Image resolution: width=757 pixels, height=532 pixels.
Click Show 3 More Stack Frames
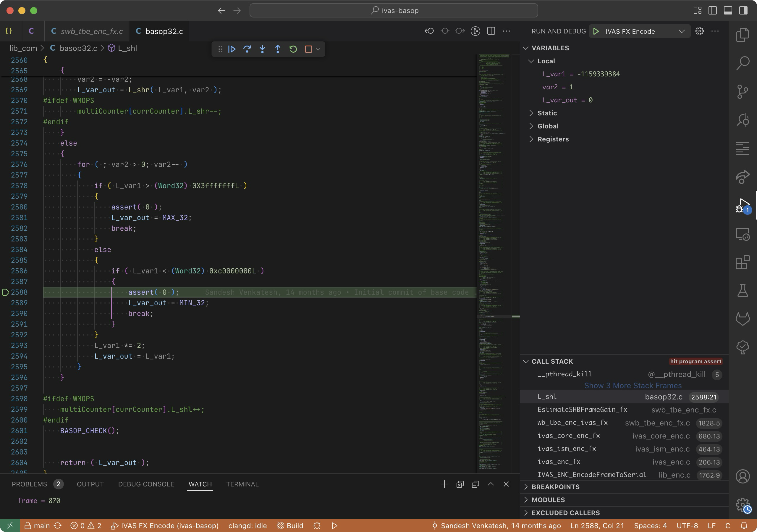pos(633,386)
